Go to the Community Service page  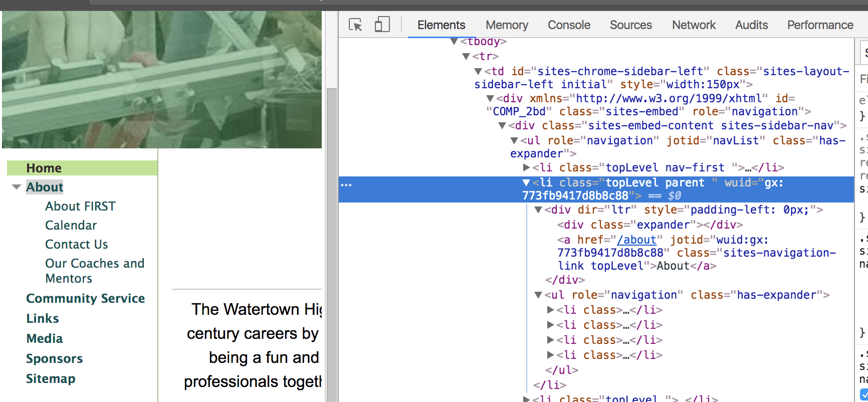(85, 298)
